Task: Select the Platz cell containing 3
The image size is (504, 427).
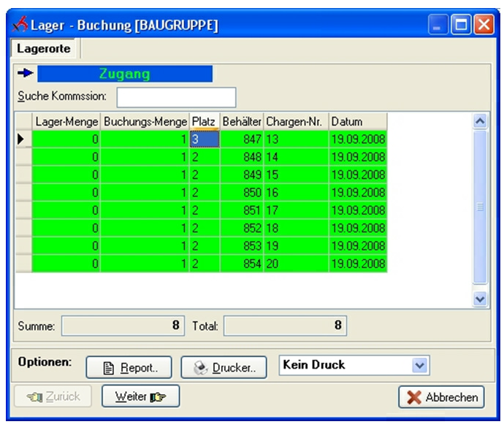Action: tap(205, 138)
